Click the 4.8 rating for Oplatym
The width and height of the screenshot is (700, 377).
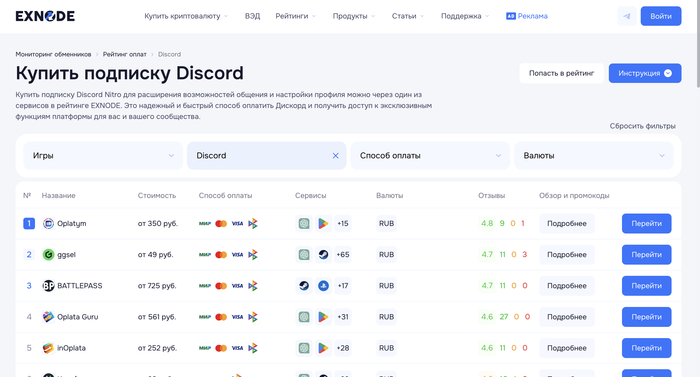coord(487,223)
